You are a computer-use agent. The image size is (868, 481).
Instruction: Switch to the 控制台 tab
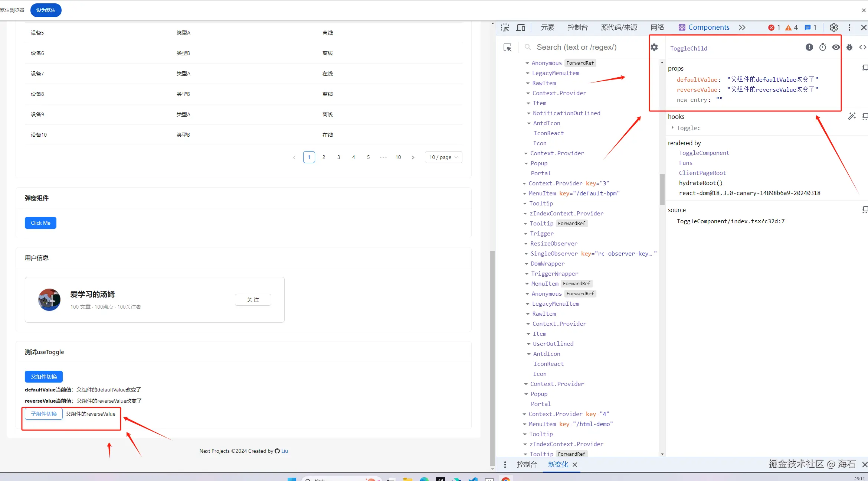(x=577, y=27)
